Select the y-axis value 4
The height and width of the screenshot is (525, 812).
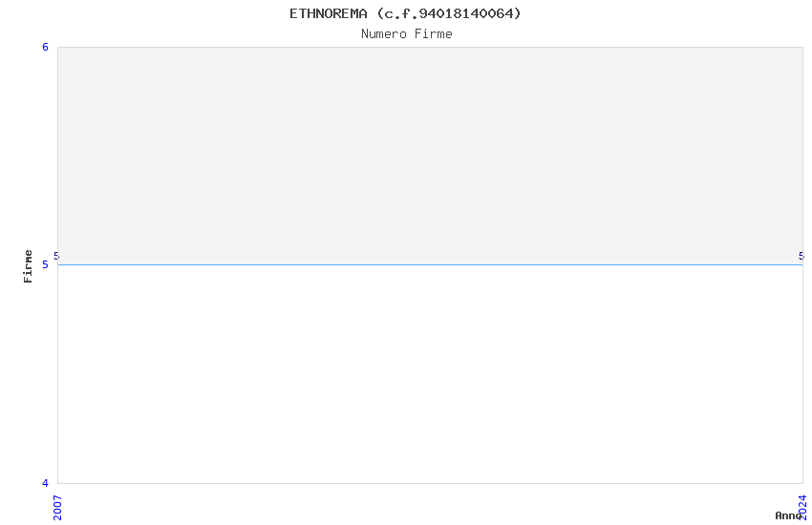(45, 483)
